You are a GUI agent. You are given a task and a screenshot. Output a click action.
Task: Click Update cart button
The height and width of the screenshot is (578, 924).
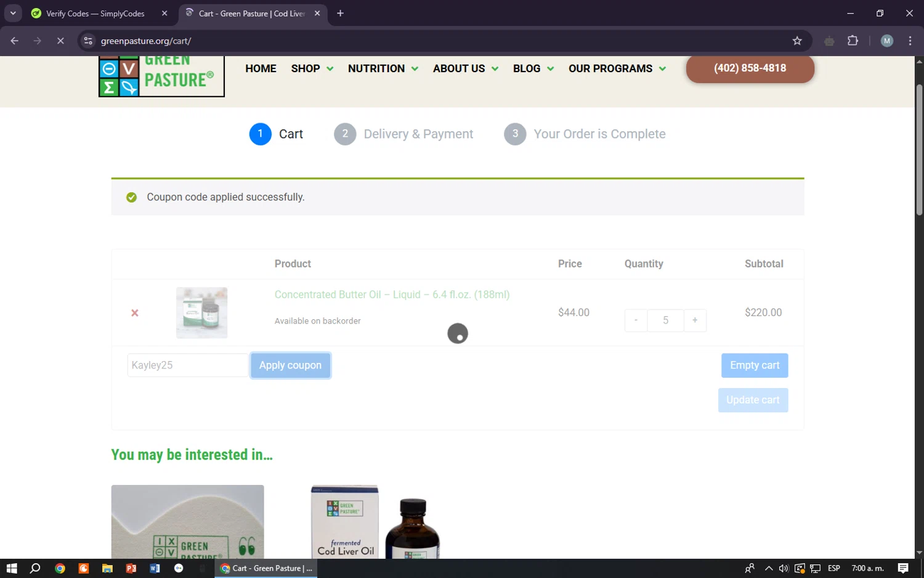click(x=753, y=400)
